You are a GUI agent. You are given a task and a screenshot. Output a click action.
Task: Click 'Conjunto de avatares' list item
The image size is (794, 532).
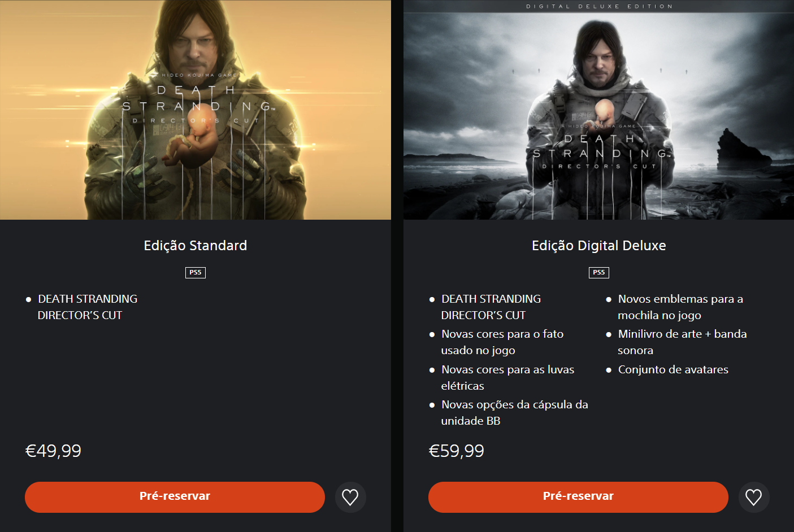(x=673, y=369)
